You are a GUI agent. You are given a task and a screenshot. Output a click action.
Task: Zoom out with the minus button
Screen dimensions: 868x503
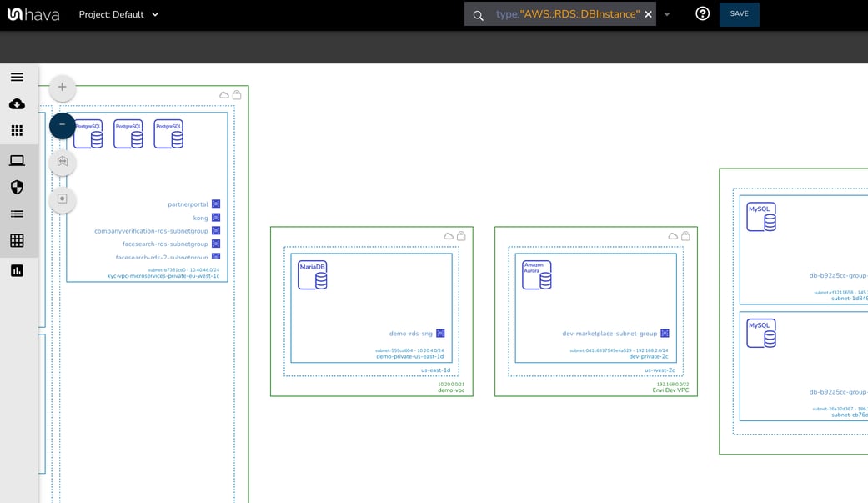(62, 124)
